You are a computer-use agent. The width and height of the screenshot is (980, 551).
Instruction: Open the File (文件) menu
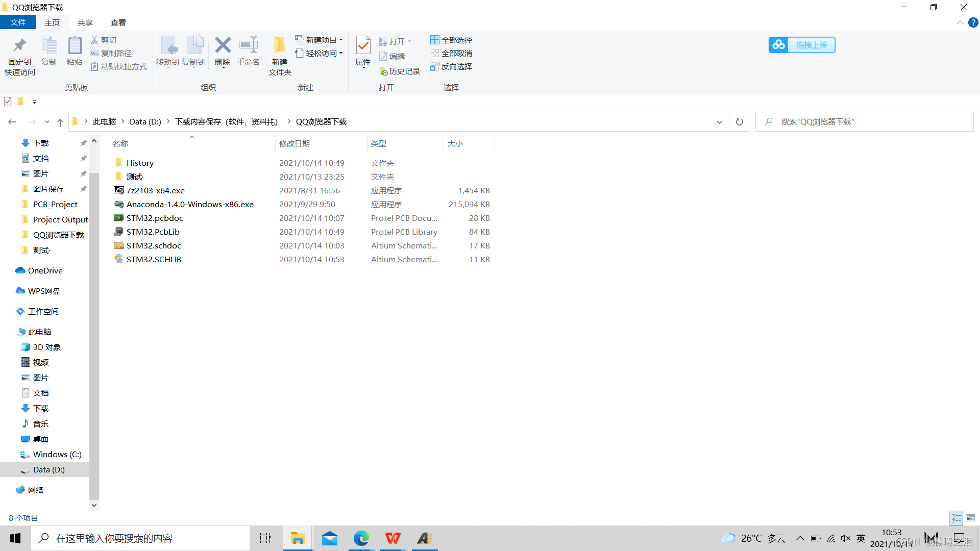(x=18, y=22)
